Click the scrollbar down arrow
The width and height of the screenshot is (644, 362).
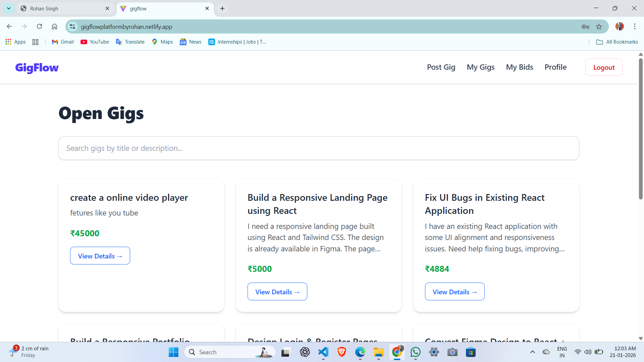click(x=641, y=339)
